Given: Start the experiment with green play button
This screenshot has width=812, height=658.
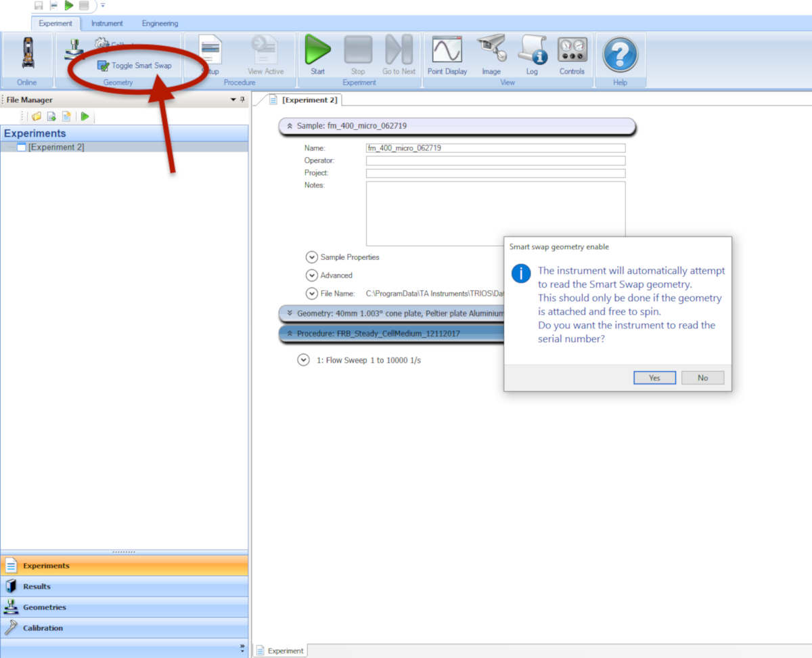Looking at the screenshot, I should tap(317, 56).
